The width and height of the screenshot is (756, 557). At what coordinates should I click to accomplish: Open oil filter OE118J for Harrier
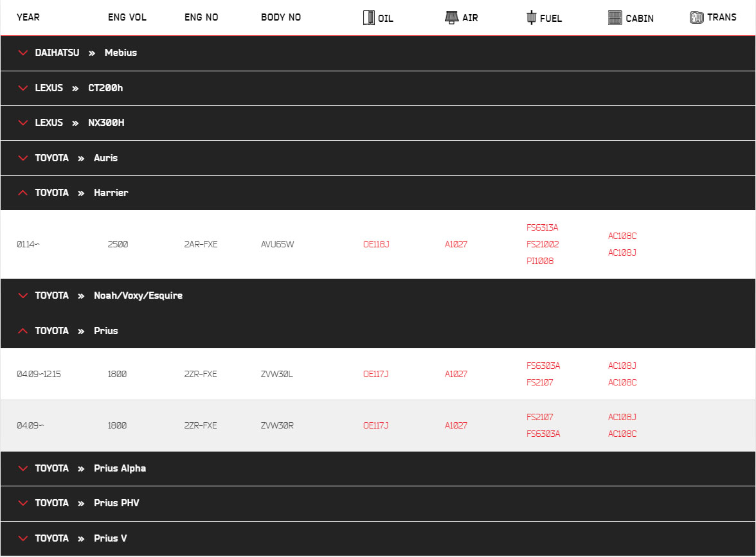pos(376,244)
